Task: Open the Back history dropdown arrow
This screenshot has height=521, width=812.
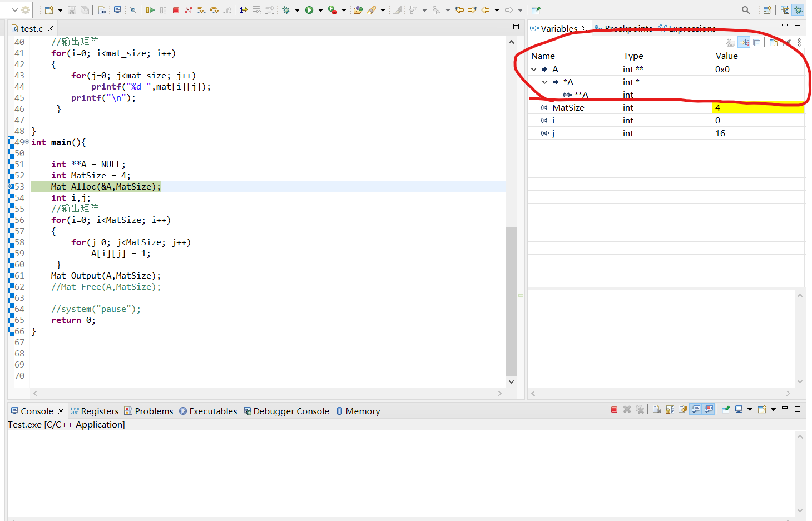Action: (x=497, y=10)
